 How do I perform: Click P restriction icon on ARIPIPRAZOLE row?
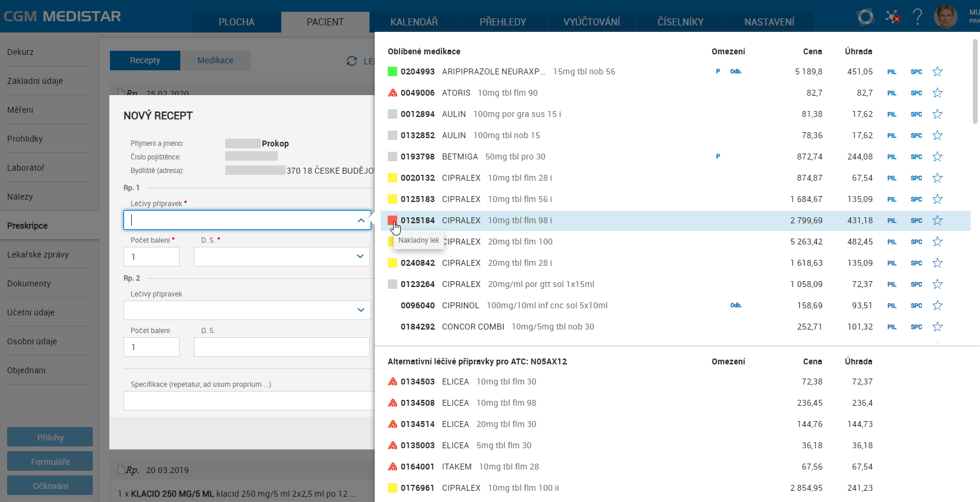[718, 71]
